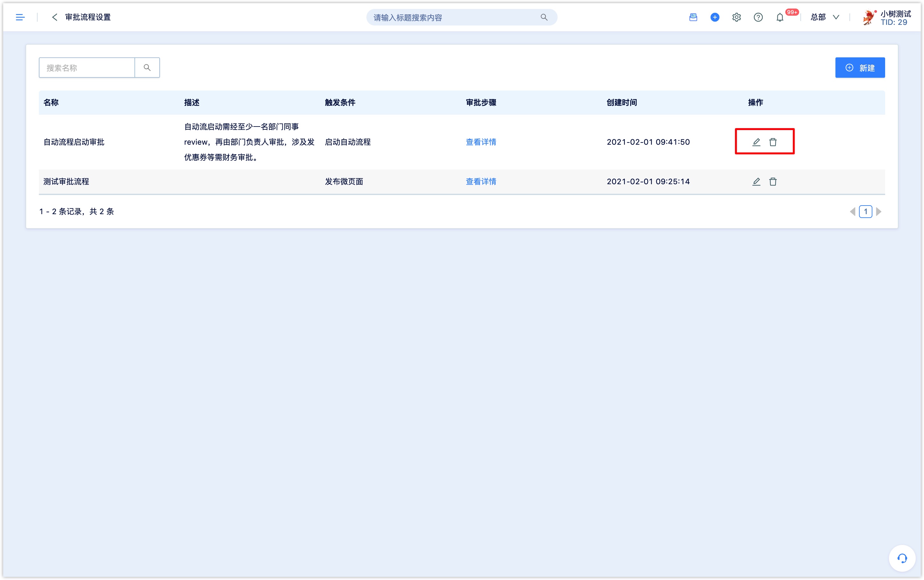
Task: Click the 操作 column header
Action: tap(755, 102)
